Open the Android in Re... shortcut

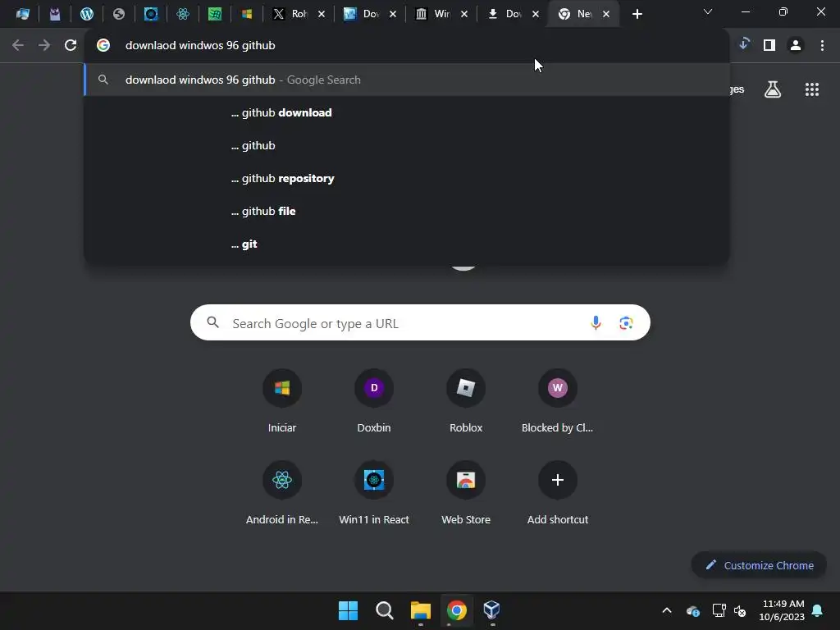tap(282, 493)
